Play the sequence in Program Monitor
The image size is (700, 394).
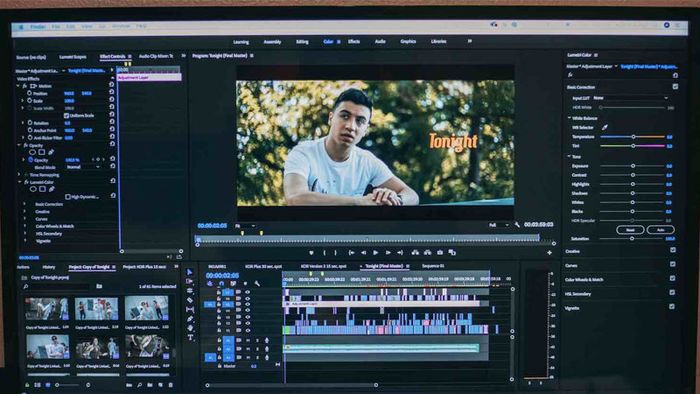[376, 253]
